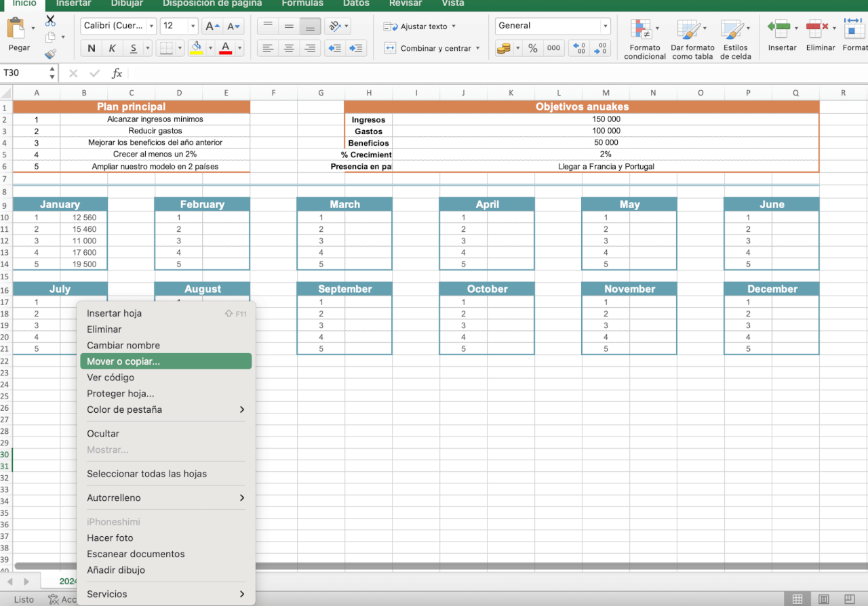Screen dimensions: 868x606
Task: Switch to the Dibujar ribbon tab
Action: 127,3
